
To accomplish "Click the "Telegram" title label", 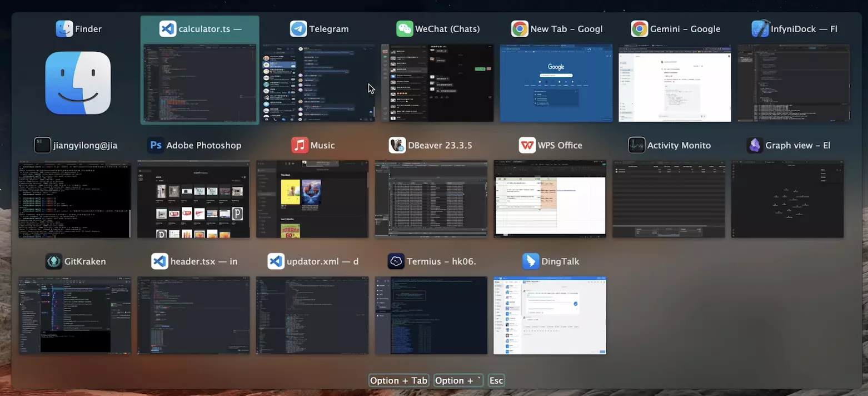I will click(x=329, y=29).
